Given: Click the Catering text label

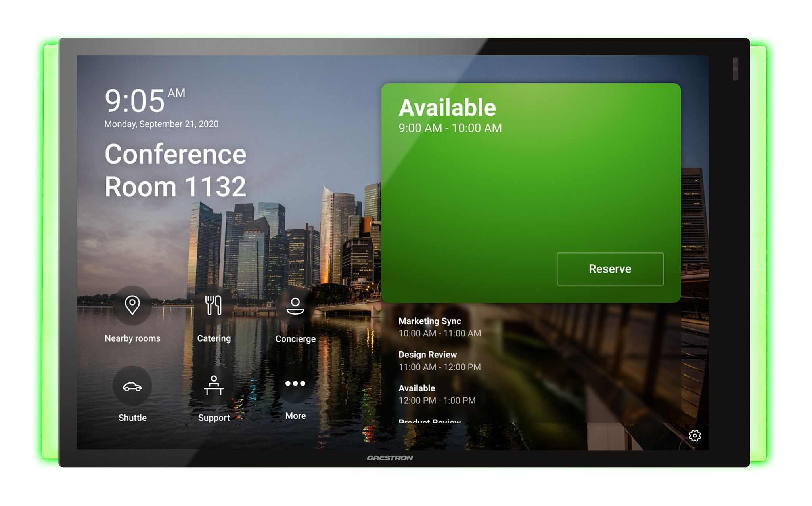Looking at the screenshot, I should [x=214, y=338].
